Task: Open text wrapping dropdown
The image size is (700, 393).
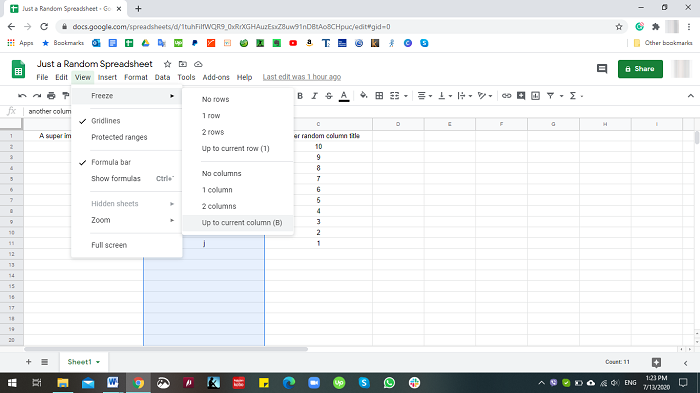Action: tap(465, 96)
